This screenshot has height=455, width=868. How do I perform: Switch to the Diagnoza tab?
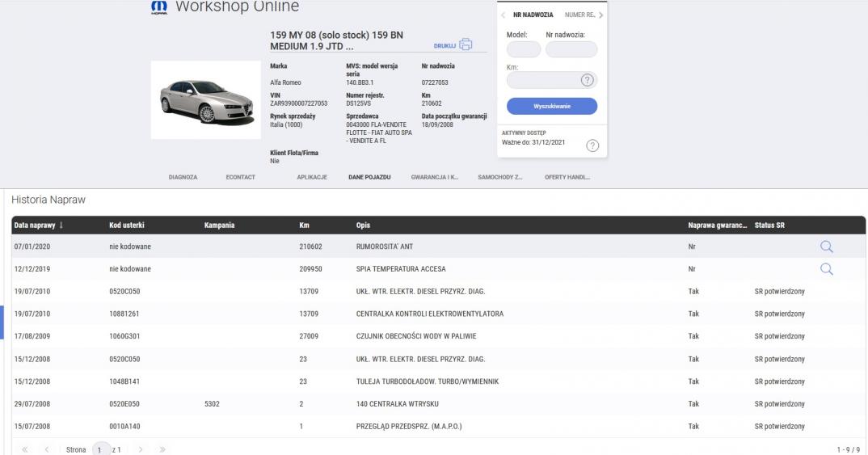[183, 177]
